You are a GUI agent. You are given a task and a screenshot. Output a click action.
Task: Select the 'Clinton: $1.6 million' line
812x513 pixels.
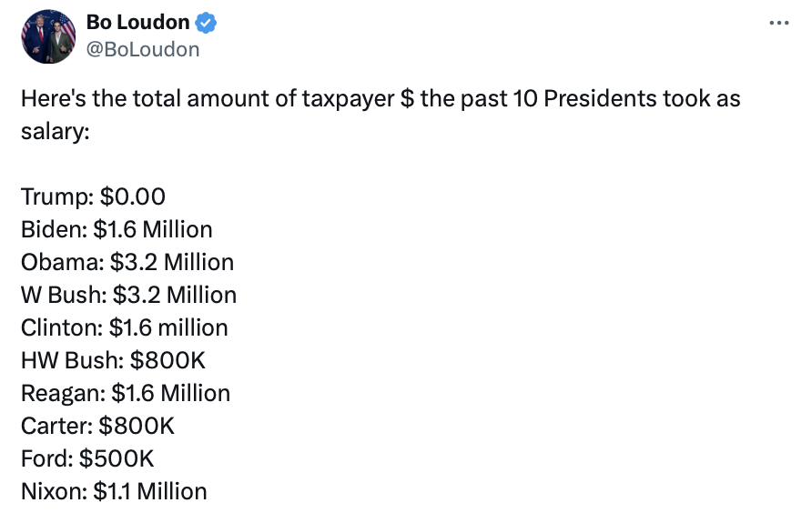[124, 327]
